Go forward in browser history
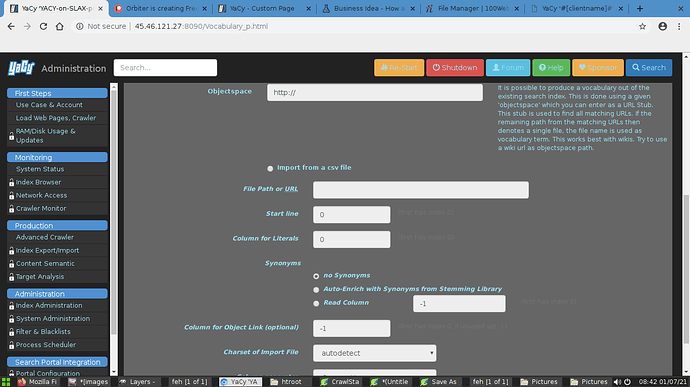Screen dimensions: 690x387 pyautogui.click(x=27, y=26)
